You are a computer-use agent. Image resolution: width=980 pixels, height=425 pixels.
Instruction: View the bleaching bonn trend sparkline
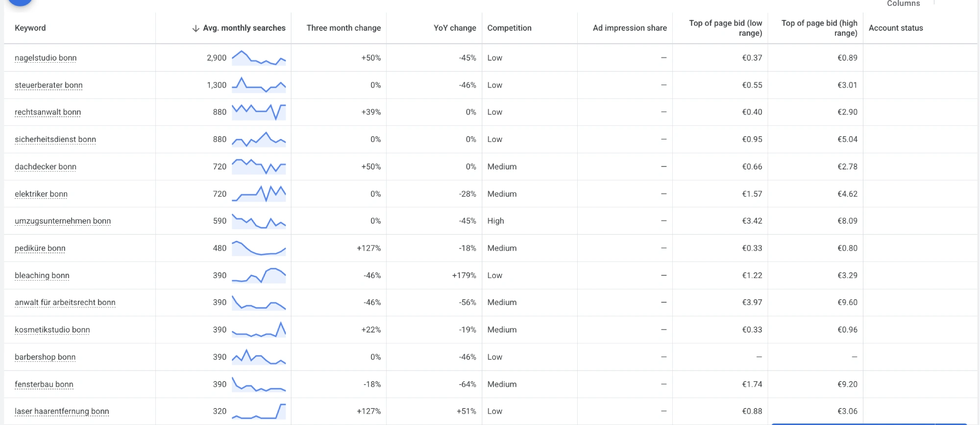point(259,276)
